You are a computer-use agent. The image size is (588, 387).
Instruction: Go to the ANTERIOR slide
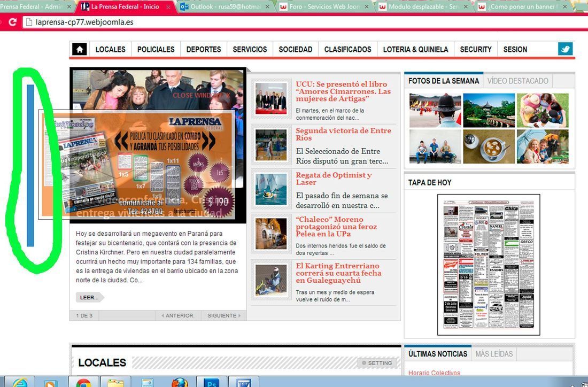(178, 315)
